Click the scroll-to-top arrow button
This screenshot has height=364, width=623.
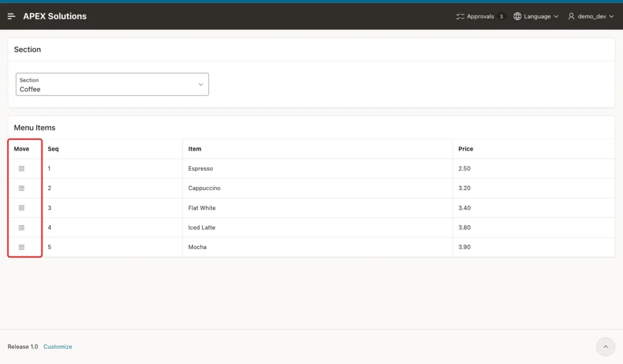pos(605,346)
